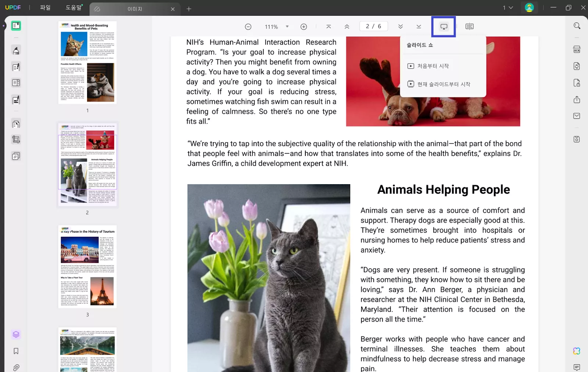The height and width of the screenshot is (372, 588).
Task: Close the 이미지 tab
Action: 173,9
